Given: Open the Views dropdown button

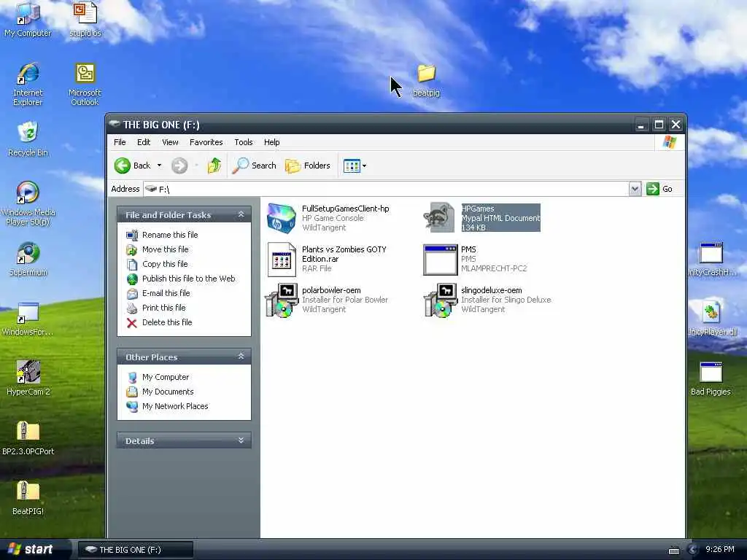Looking at the screenshot, I should click(355, 166).
